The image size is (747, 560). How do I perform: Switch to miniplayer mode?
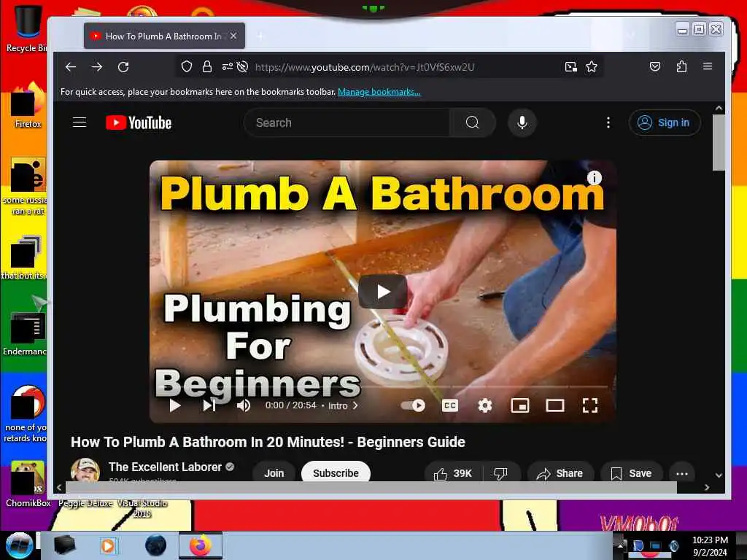tap(519, 405)
